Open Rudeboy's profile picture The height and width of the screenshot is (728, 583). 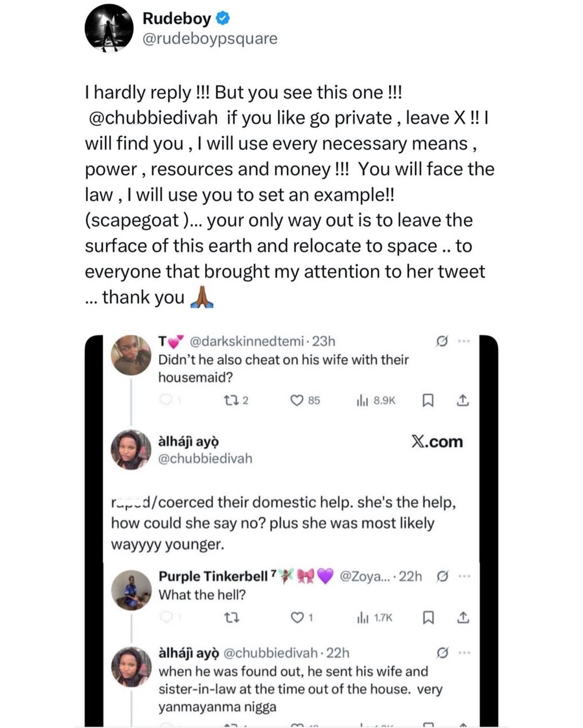[x=109, y=28]
